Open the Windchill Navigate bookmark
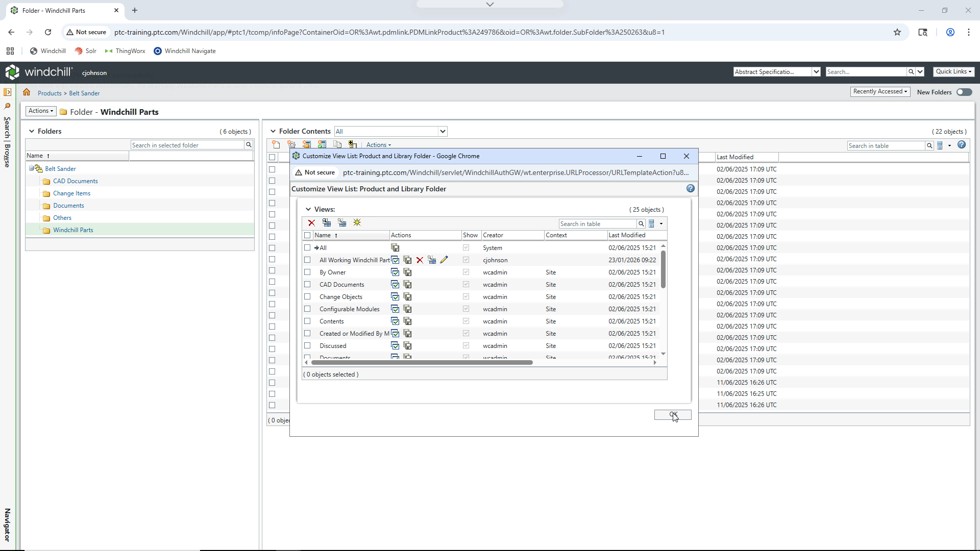The image size is (980, 551). click(185, 51)
